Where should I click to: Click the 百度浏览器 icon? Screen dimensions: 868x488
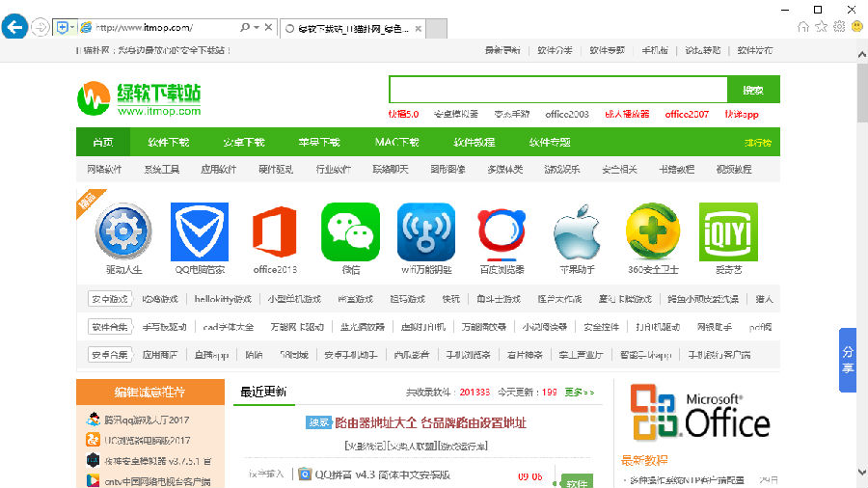[x=502, y=232]
